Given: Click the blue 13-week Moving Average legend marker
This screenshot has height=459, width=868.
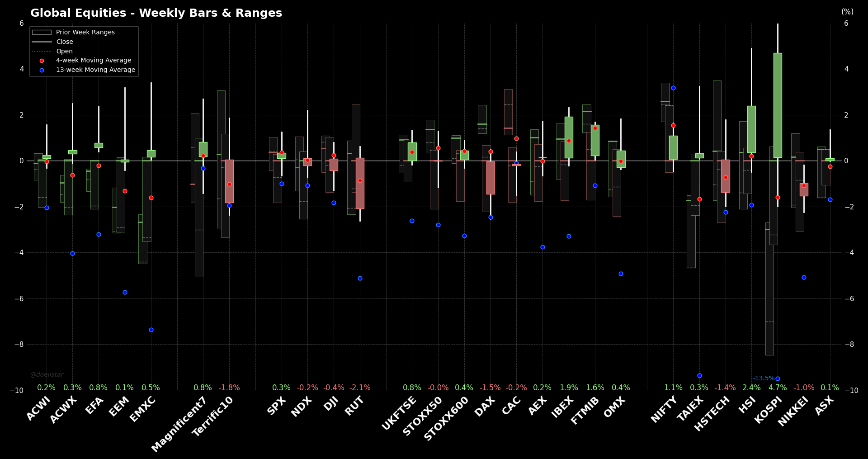Looking at the screenshot, I should [x=42, y=70].
